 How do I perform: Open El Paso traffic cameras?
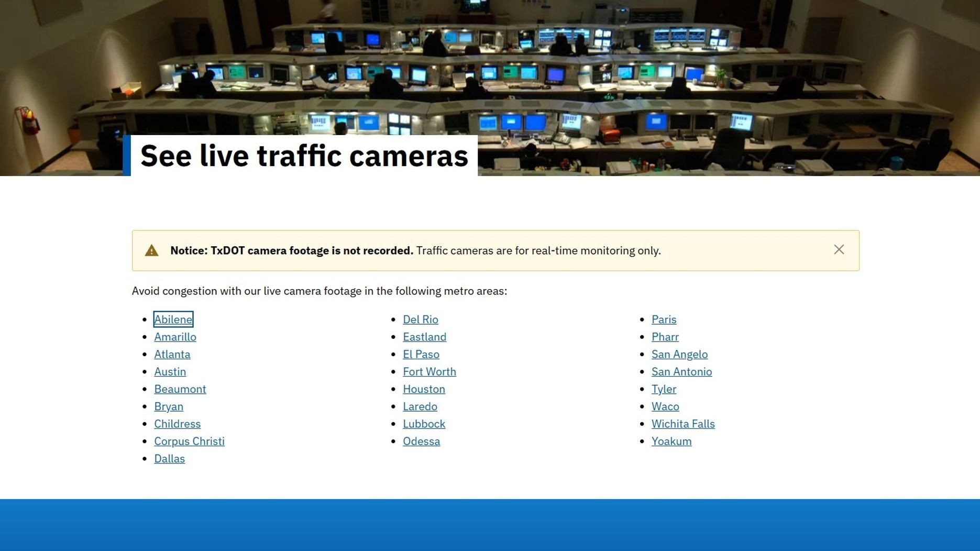click(421, 355)
